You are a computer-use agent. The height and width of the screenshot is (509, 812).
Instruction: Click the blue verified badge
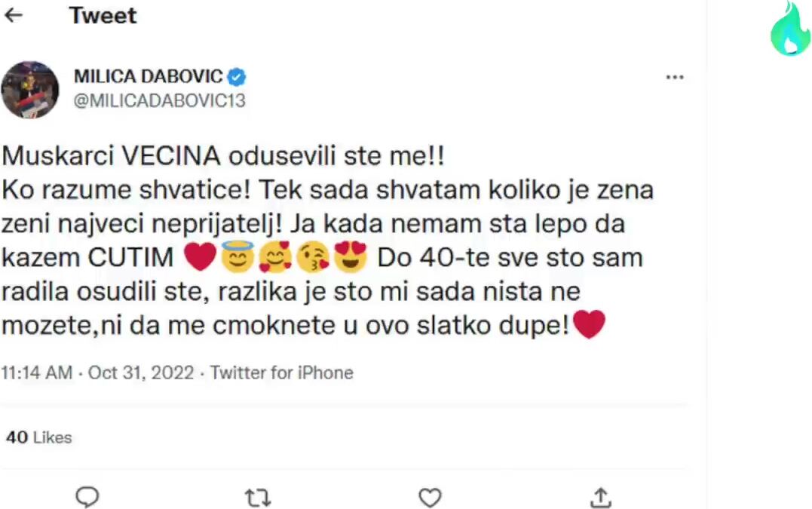point(237,77)
